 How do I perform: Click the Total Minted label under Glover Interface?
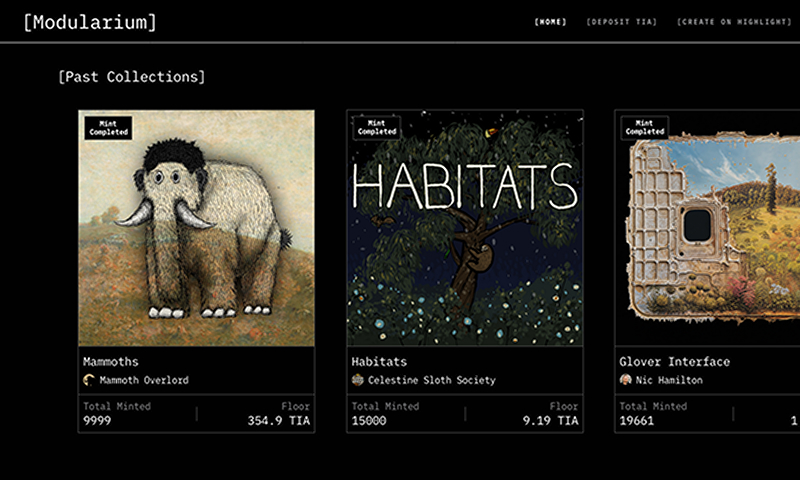coord(653,407)
